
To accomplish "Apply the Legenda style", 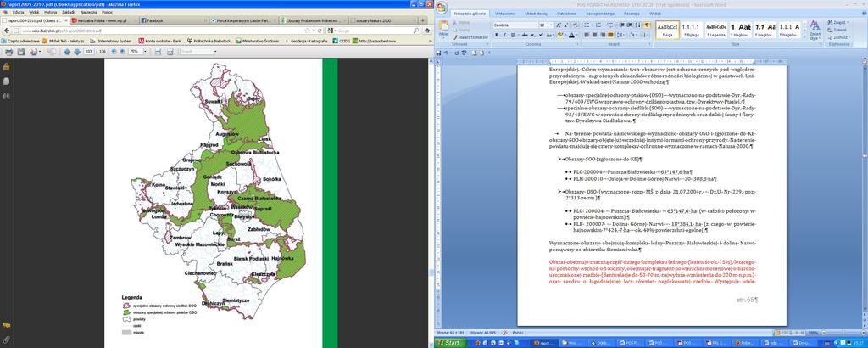I will coord(715,31).
